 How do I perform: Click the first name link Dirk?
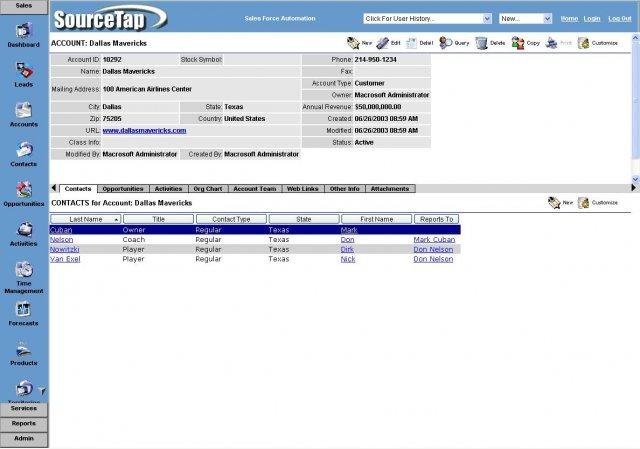(x=347, y=249)
